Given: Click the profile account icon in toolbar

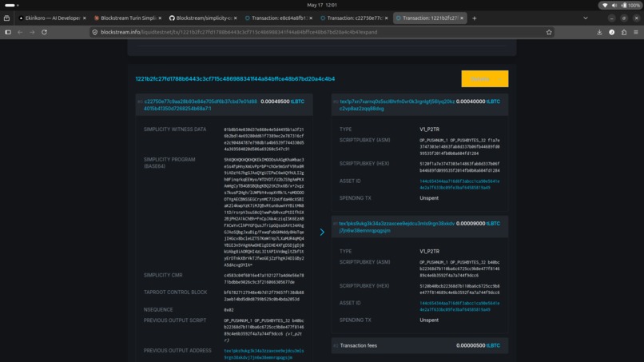Looking at the screenshot, I should pyautogui.click(x=611, y=32).
